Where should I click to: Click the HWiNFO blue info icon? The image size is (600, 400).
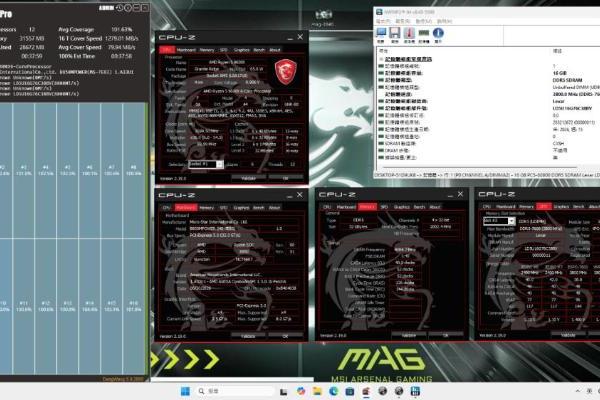(x=438, y=33)
